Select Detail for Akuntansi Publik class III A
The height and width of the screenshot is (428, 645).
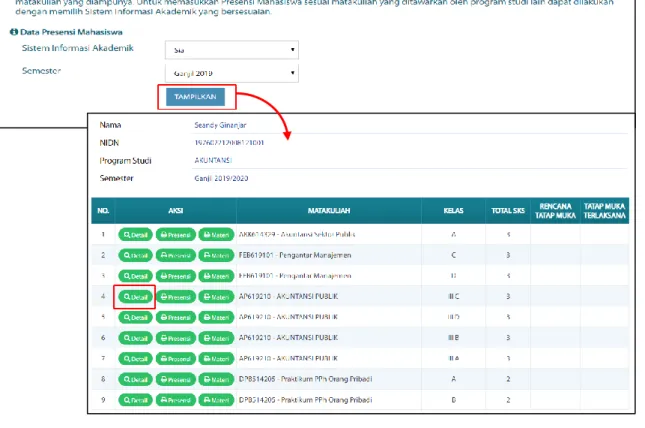point(135,358)
